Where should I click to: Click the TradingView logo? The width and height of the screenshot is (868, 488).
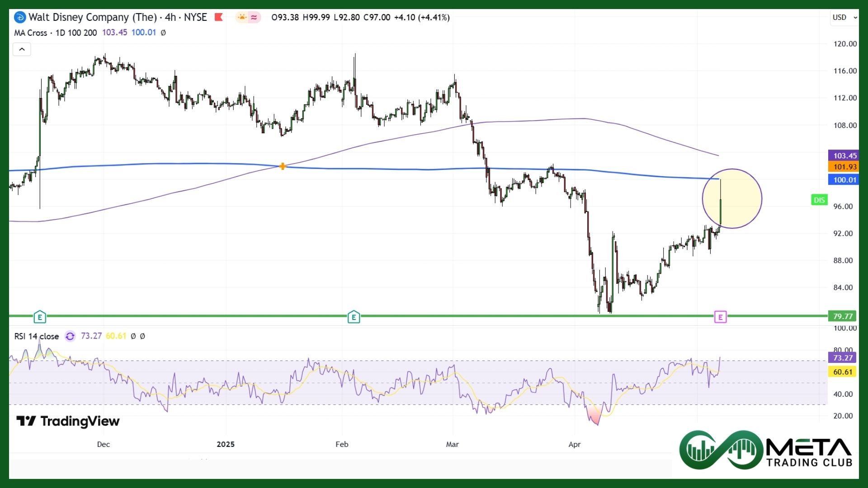click(x=68, y=421)
